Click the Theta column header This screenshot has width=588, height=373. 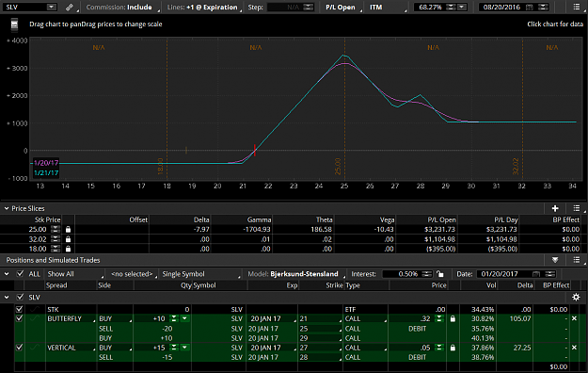324,219
